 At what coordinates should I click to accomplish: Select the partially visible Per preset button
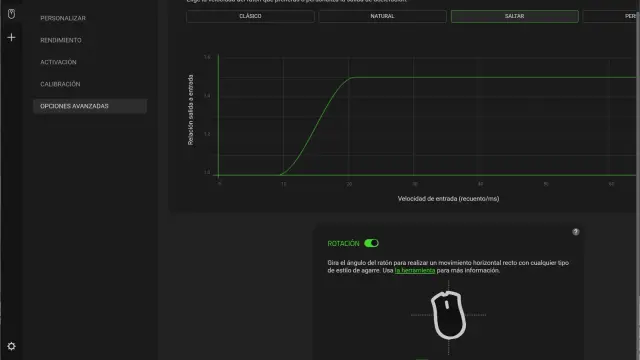pyautogui.click(x=610, y=16)
